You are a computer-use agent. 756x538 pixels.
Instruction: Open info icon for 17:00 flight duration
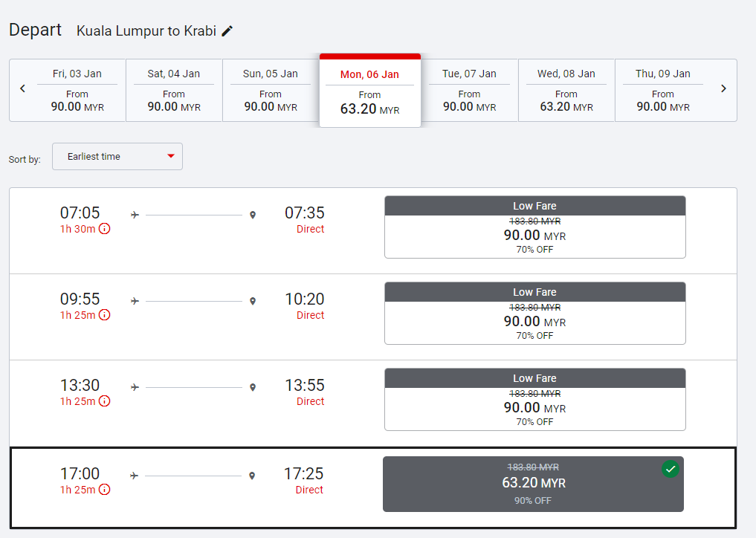click(x=105, y=490)
